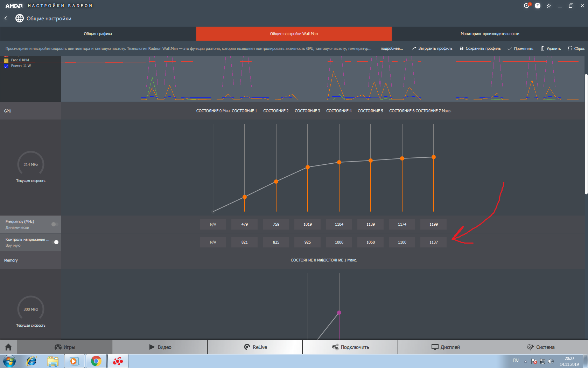The height and width of the screenshot is (368, 588).
Task: Open the notifications icon with red badge
Action: click(x=527, y=6)
